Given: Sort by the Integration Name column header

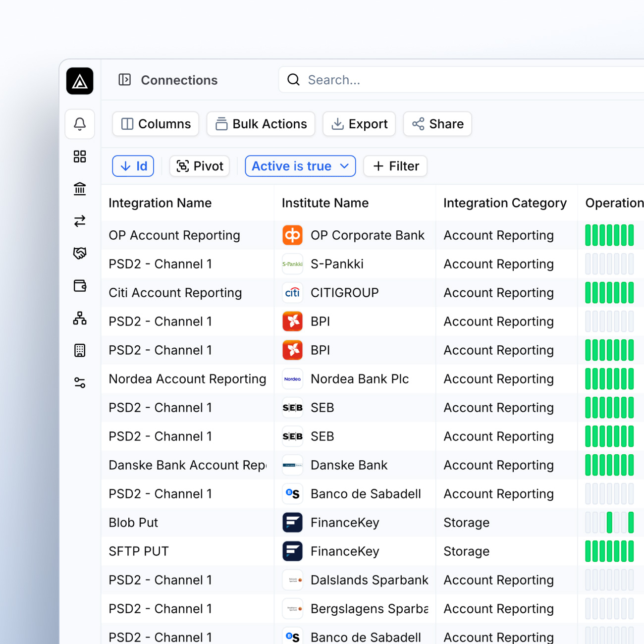Looking at the screenshot, I should pyautogui.click(x=160, y=203).
